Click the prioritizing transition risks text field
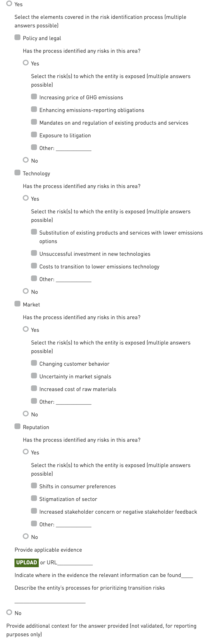Screen dimensions: 216x644 [50, 600]
